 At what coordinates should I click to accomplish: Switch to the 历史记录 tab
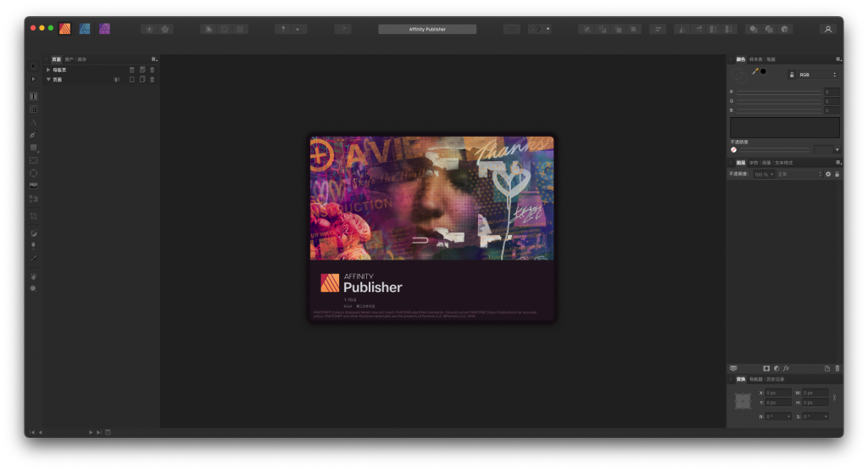[x=775, y=380]
